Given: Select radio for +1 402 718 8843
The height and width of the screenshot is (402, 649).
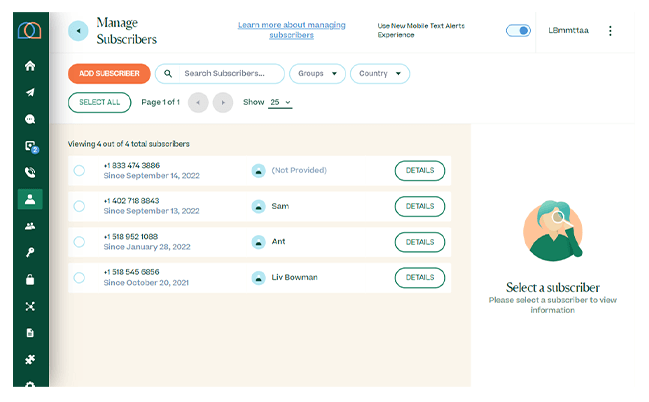Looking at the screenshot, I should 79,206.
